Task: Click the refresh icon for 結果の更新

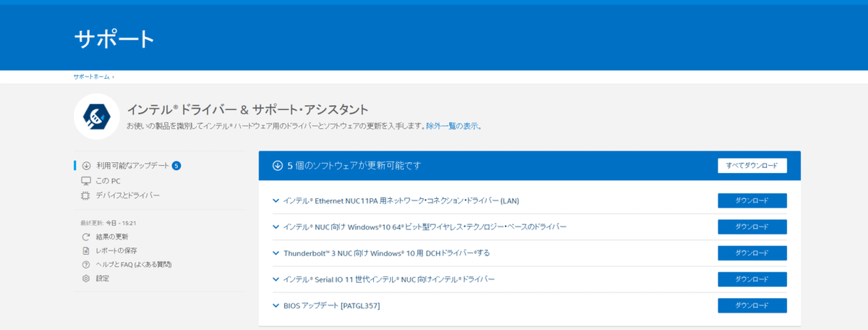Action: click(x=86, y=237)
